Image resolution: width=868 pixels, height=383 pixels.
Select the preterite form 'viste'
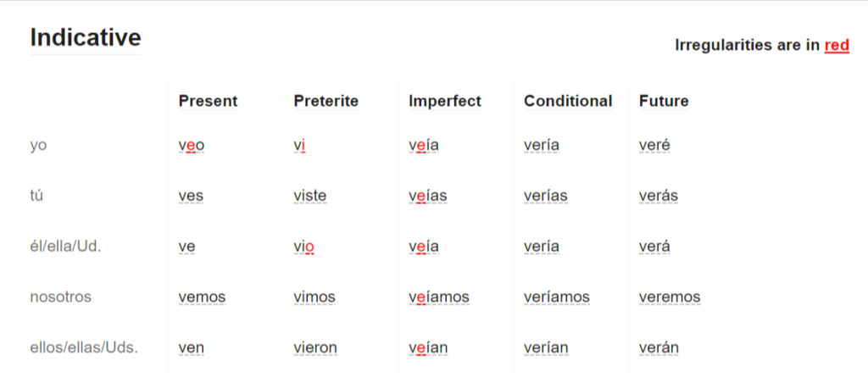coord(310,196)
